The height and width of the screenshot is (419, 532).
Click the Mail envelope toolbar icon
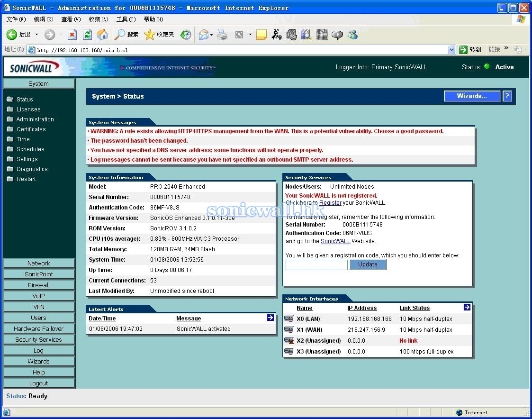[204, 35]
